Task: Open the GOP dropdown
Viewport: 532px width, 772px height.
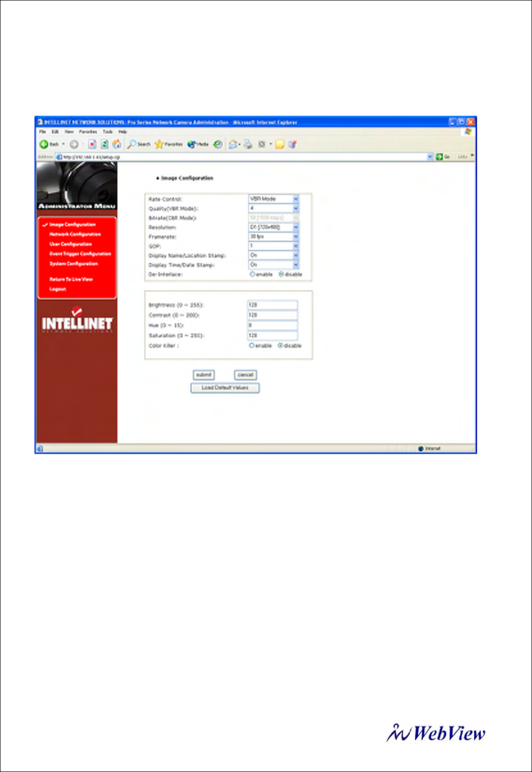Action: click(x=274, y=246)
